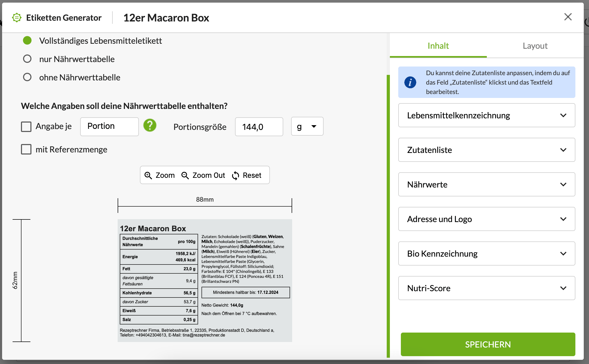Click the Zutaten text in label preview

coord(243,259)
